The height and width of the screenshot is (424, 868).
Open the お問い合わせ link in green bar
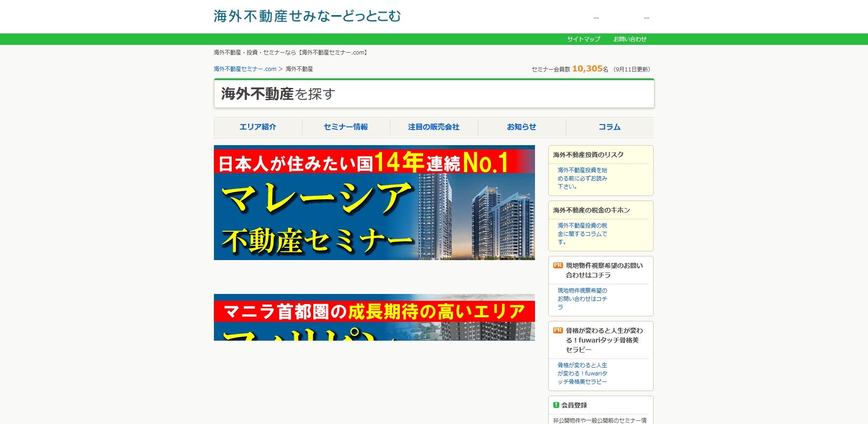630,39
